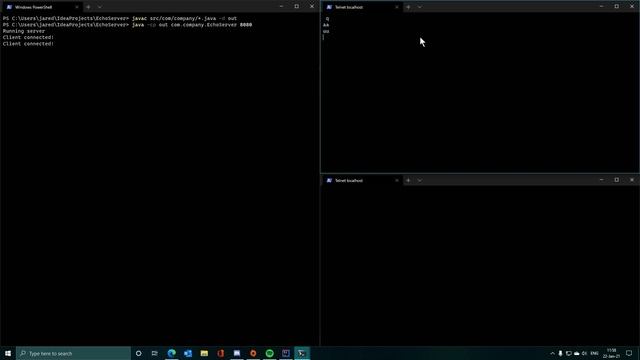Open microphone status in system tray
Viewport: 640px width, 360px height.
pos(560,353)
